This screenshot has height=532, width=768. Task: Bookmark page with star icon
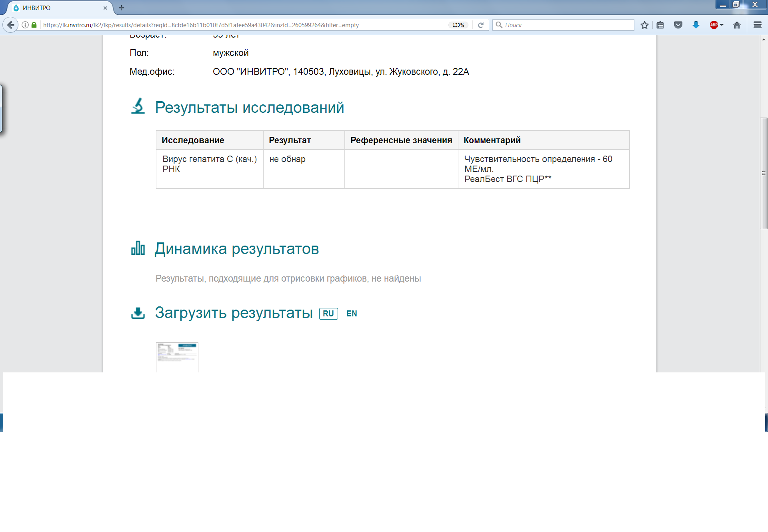[x=644, y=25]
